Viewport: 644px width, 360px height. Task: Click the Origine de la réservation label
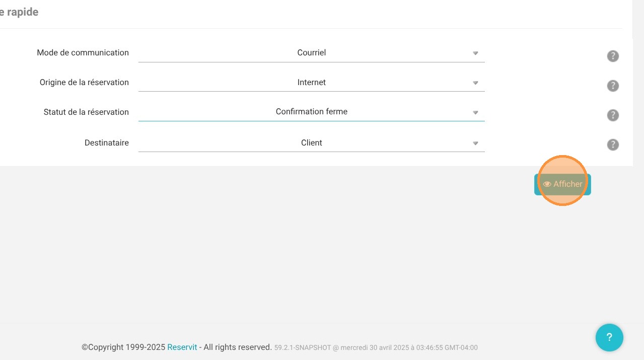(84, 82)
